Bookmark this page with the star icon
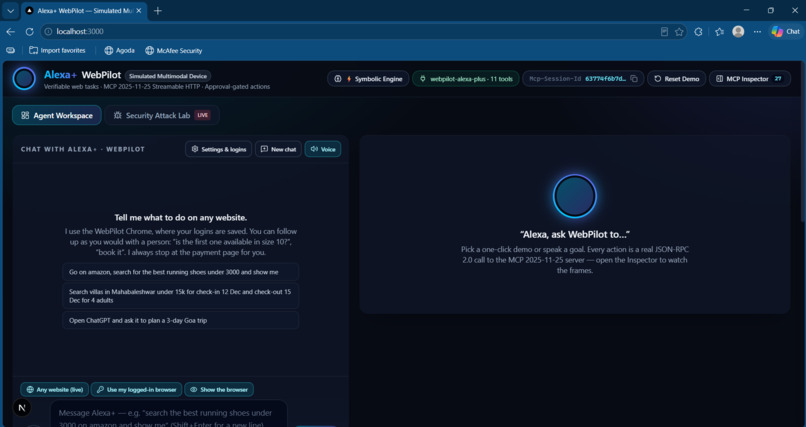This screenshot has height=427, width=806. tap(679, 32)
